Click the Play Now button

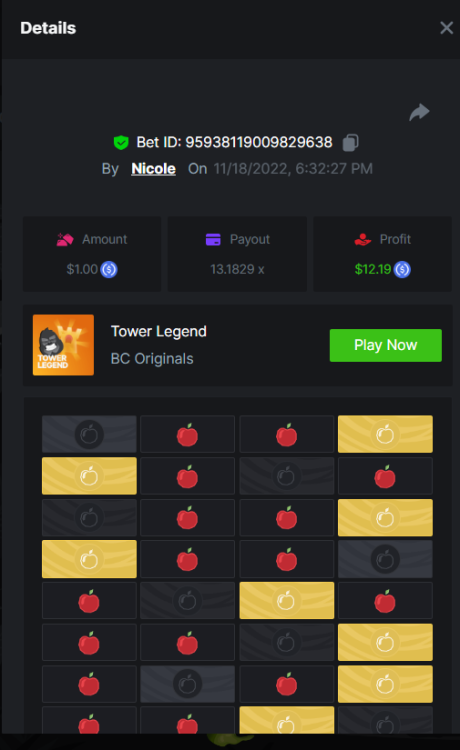pyautogui.click(x=385, y=345)
